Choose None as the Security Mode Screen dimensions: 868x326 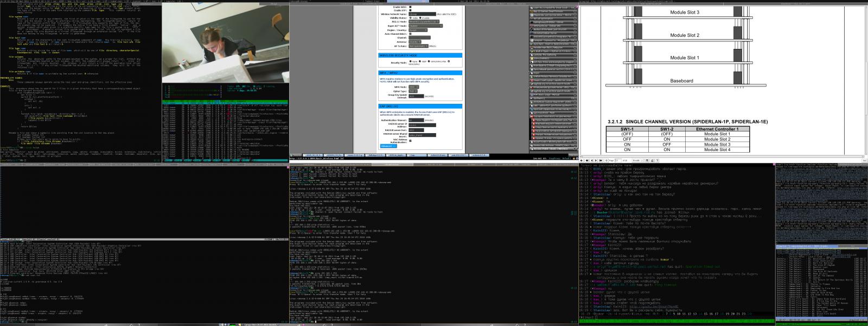click(x=410, y=62)
